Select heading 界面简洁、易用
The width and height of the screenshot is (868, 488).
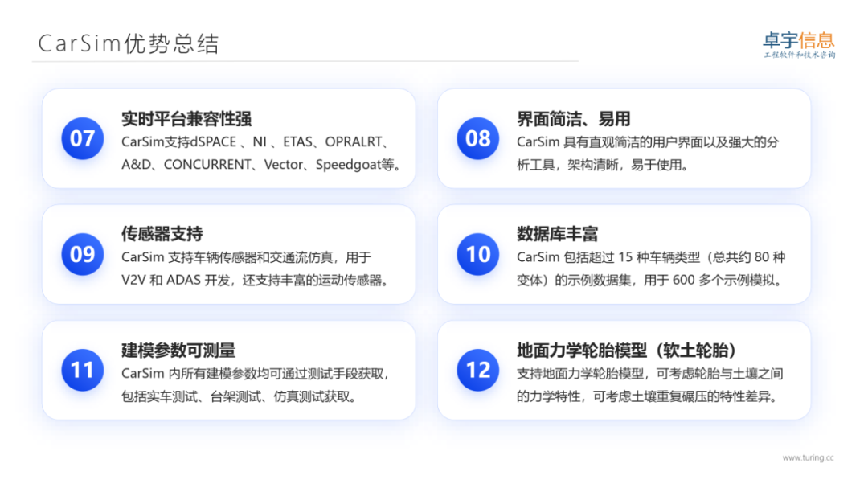[x=573, y=118]
